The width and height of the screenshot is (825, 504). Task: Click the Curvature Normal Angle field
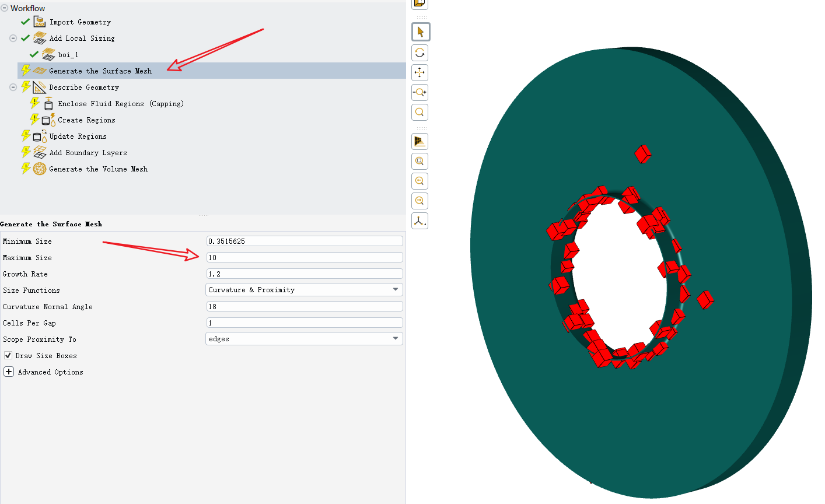point(304,306)
